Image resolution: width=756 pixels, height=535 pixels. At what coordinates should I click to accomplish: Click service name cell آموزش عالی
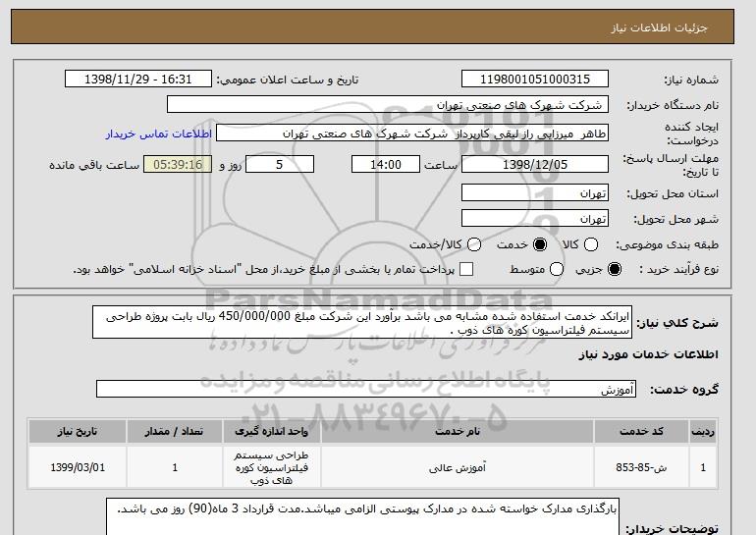458,467
